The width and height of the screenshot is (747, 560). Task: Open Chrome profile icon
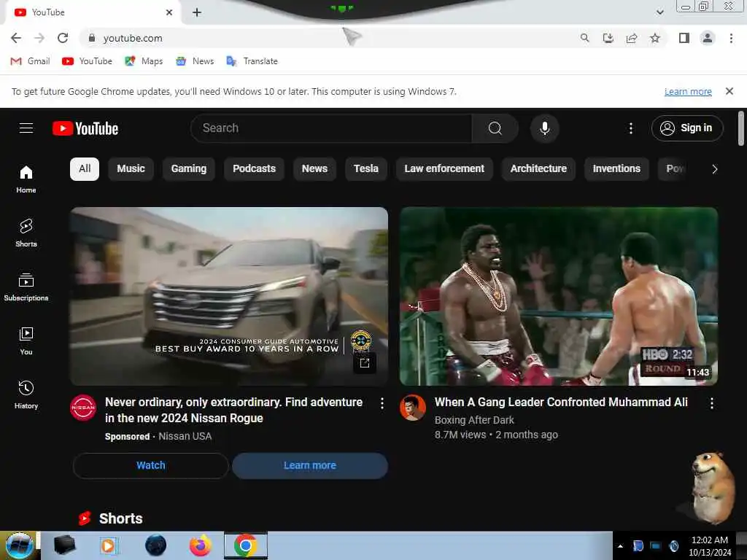pyautogui.click(x=708, y=38)
